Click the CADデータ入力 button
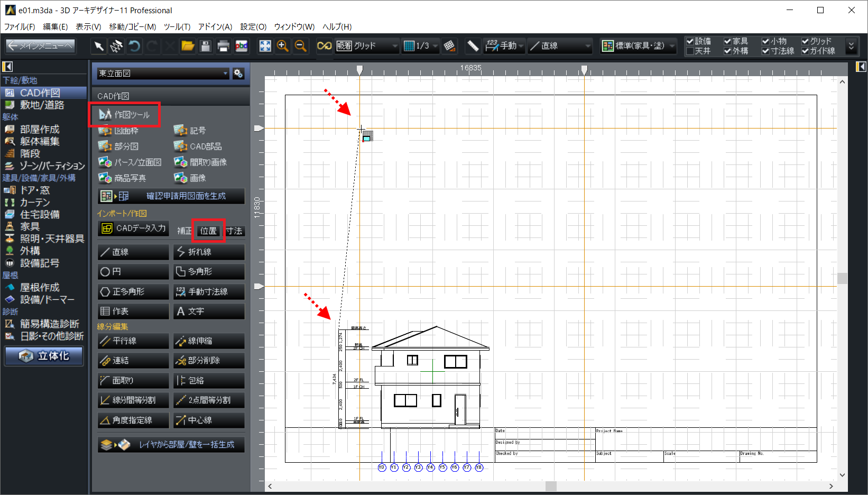The width and height of the screenshot is (868, 495). pyautogui.click(x=133, y=228)
